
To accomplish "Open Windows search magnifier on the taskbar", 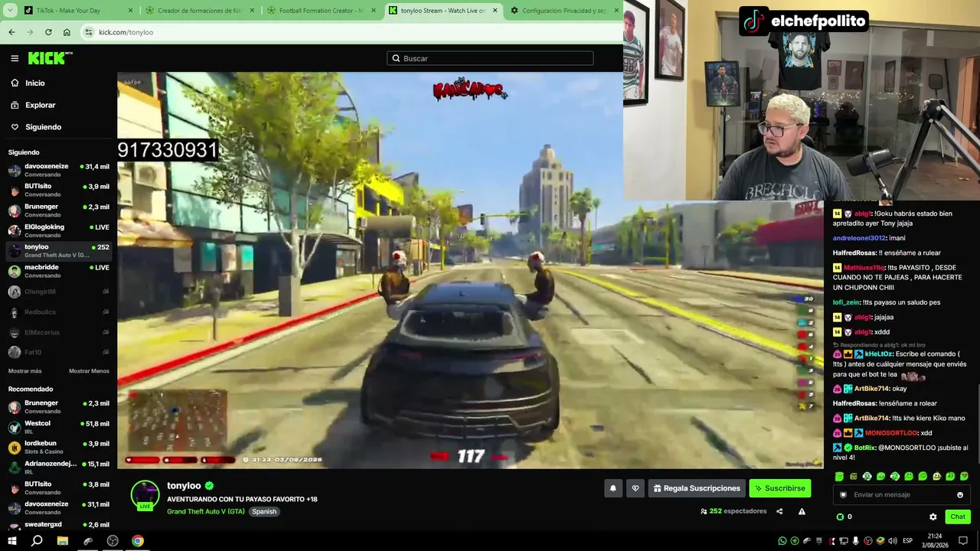I will pyautogui.click(x=37, y=541).
